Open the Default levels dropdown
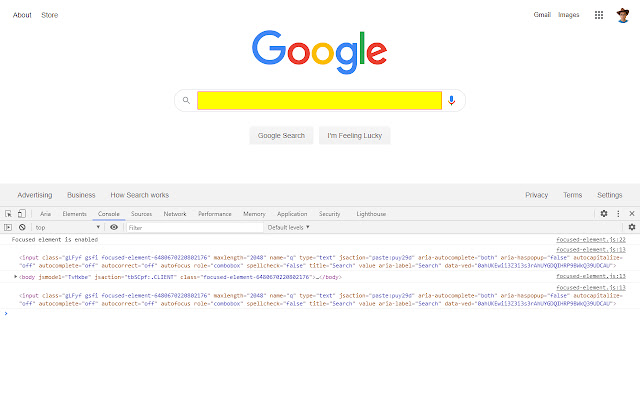This screenshot has width=640, height=400. (289, 227)
